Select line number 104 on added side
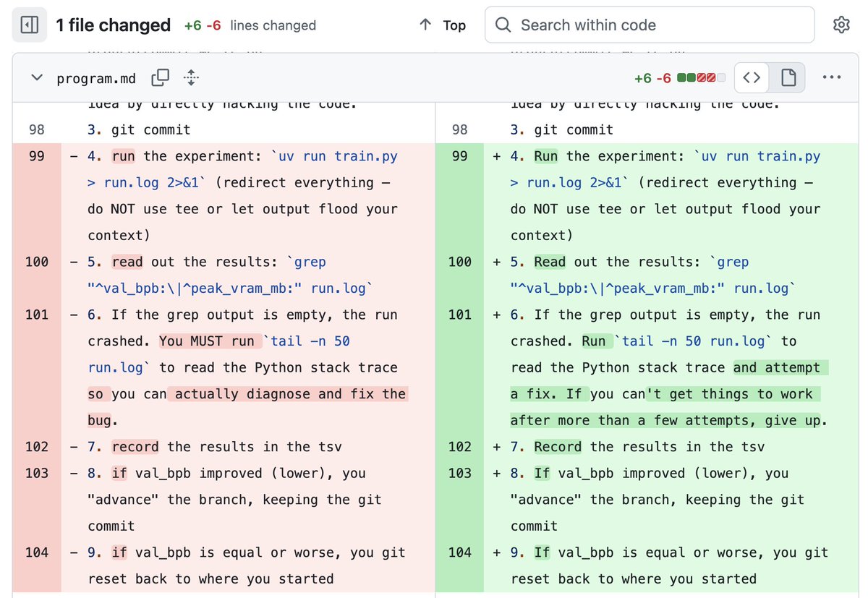Screen dimensions: 868x598 pyautogui.click(x=459, y=552)
